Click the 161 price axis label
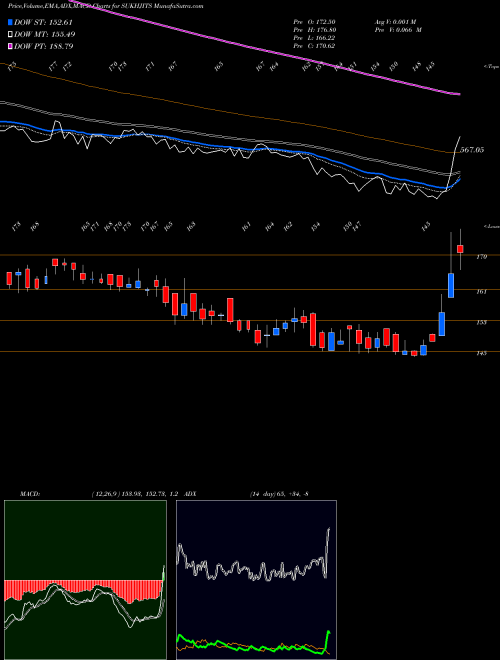 click(481, 291)
